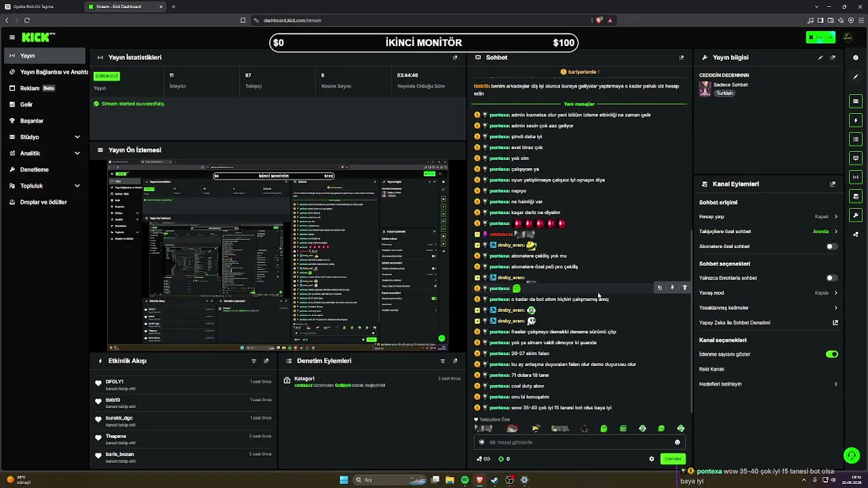Click the pencil icon in the right rail
868x488 pixels.
coord(856,77)
